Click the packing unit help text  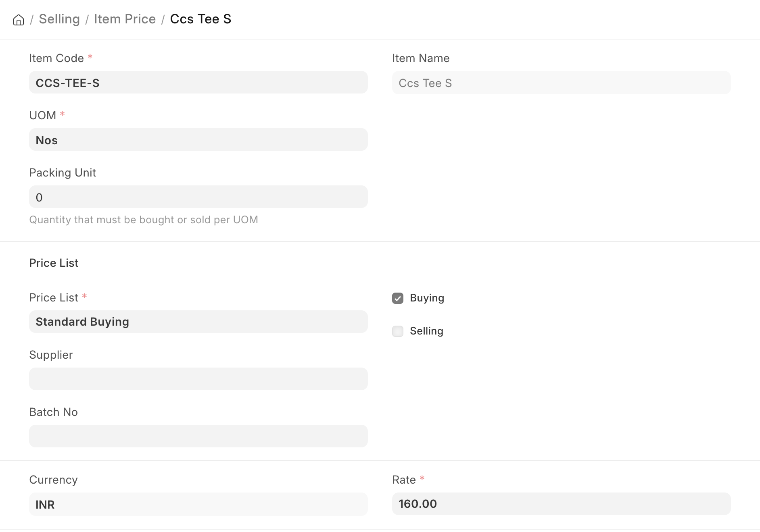144,220
